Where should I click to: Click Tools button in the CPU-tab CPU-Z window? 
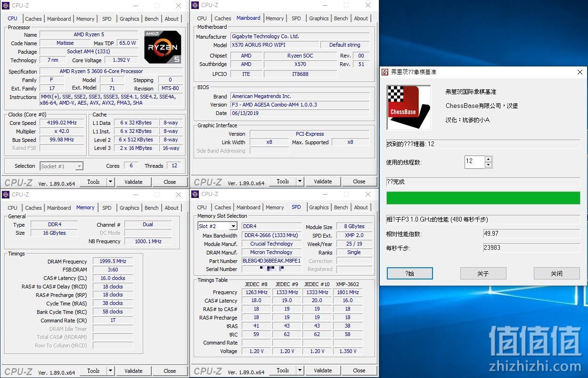tap(93, 182)
